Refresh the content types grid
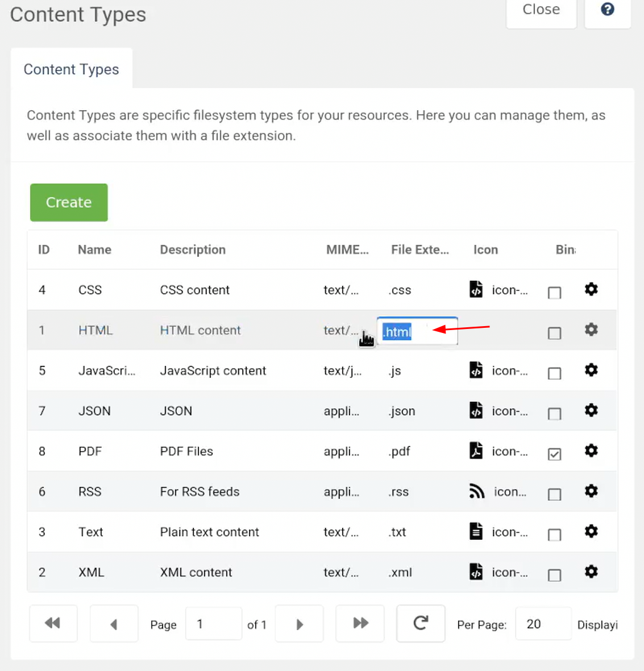Screen dimensions: 644x671 pyautogui.click(x=421, y=623)
